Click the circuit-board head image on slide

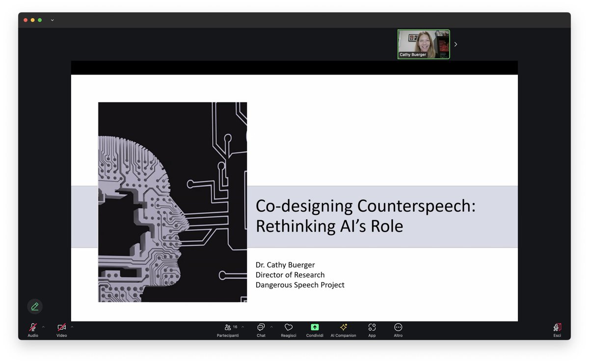(x=172, y=202)
